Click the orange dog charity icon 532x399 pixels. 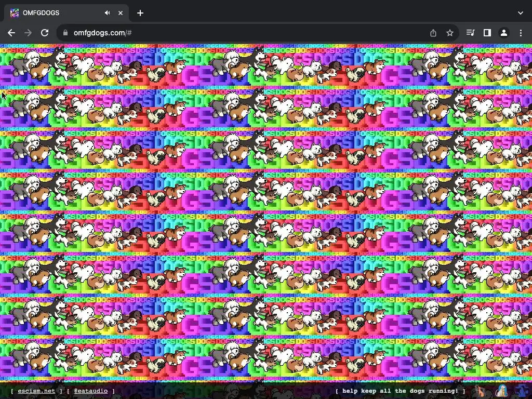click(x=481, y=391)
